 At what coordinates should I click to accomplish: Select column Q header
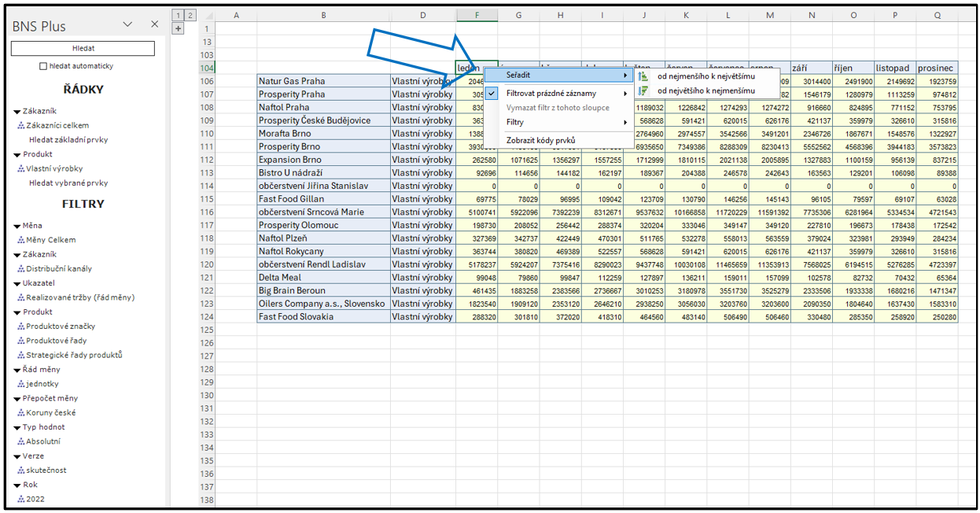pos(937,16)
